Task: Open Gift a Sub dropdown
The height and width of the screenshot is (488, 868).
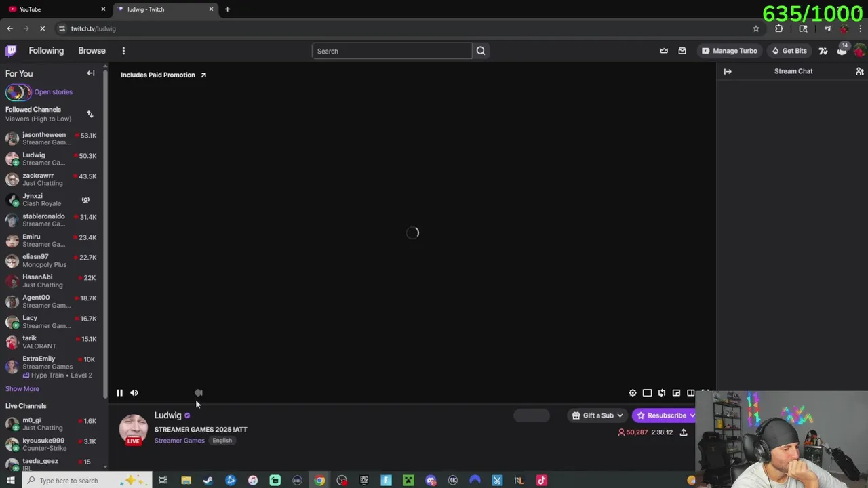Action: pyautogui.click(x=597, y=415)
